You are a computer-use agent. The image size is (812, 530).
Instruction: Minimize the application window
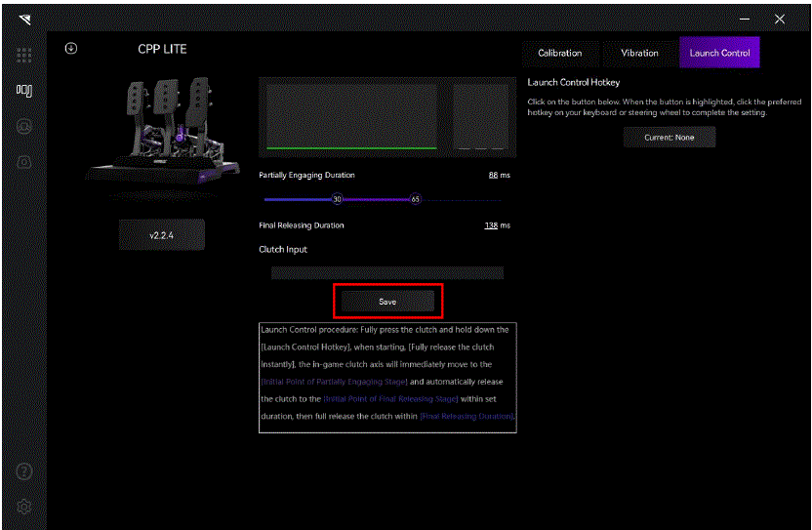745,20
